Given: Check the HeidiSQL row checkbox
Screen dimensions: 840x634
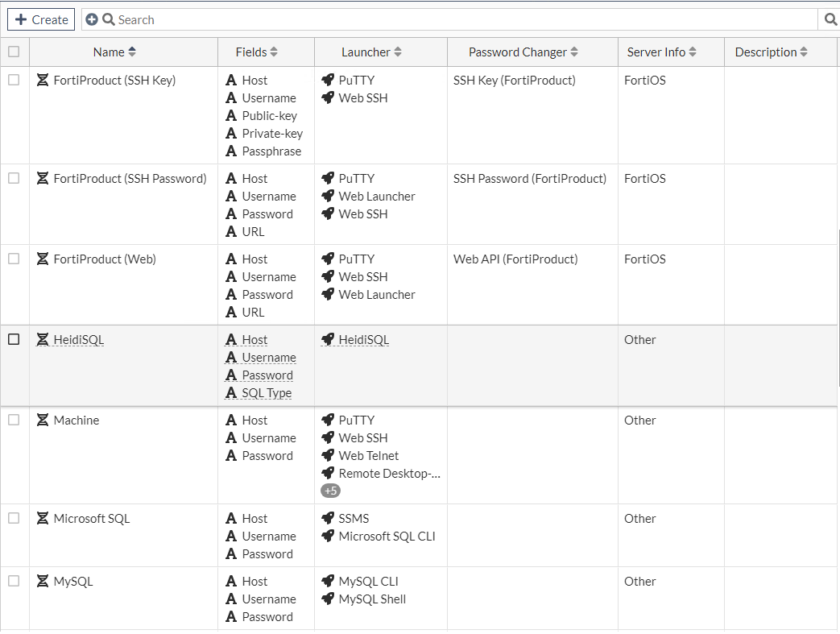Looking at the screenshot, I should tap(14, 339).
